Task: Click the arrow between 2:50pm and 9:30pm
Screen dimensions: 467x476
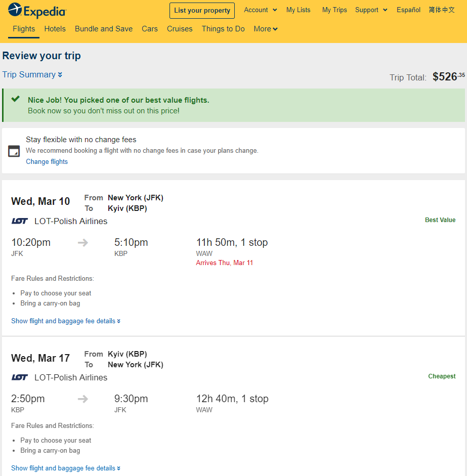Action: (82, 399)
